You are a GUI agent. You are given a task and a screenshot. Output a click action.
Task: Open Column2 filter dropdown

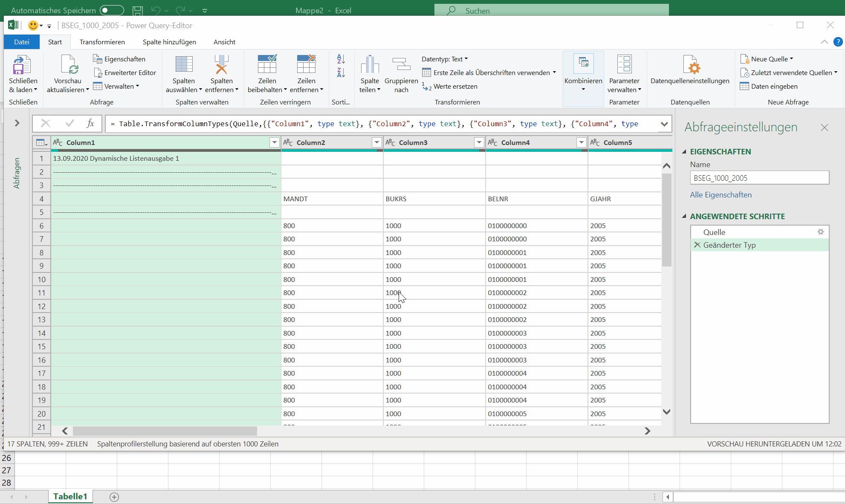[x=376, y=142]
